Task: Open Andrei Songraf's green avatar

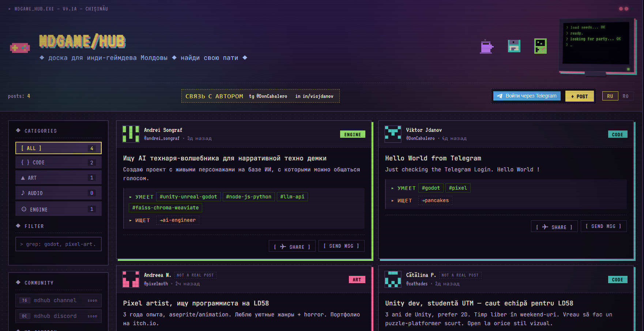Action: 131,134
